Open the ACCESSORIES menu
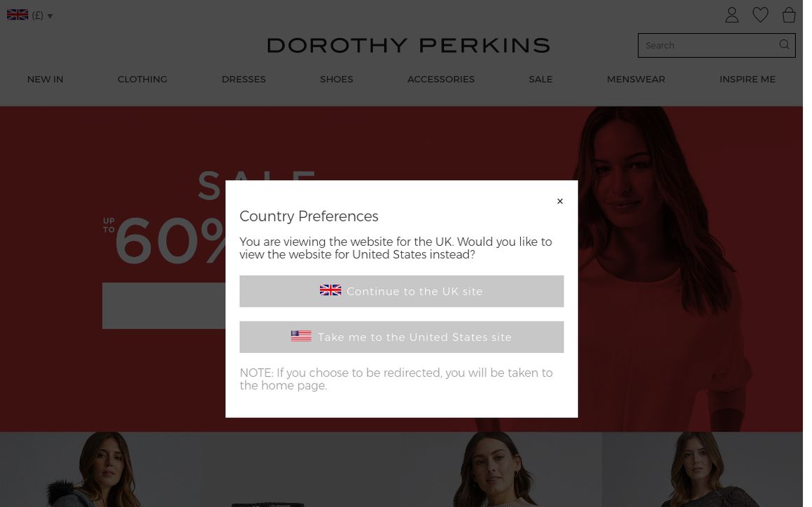Viewport: 812px width, 507px height. 440,79
